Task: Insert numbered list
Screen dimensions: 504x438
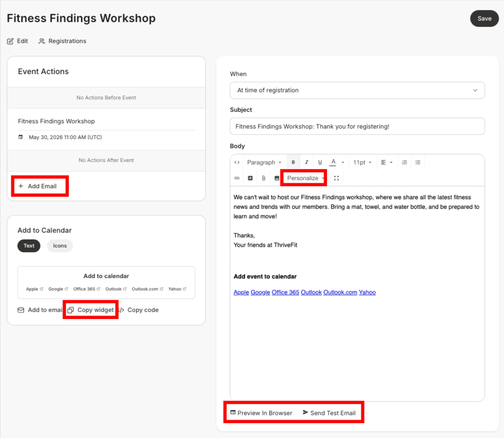Action: tap(405, 162)
